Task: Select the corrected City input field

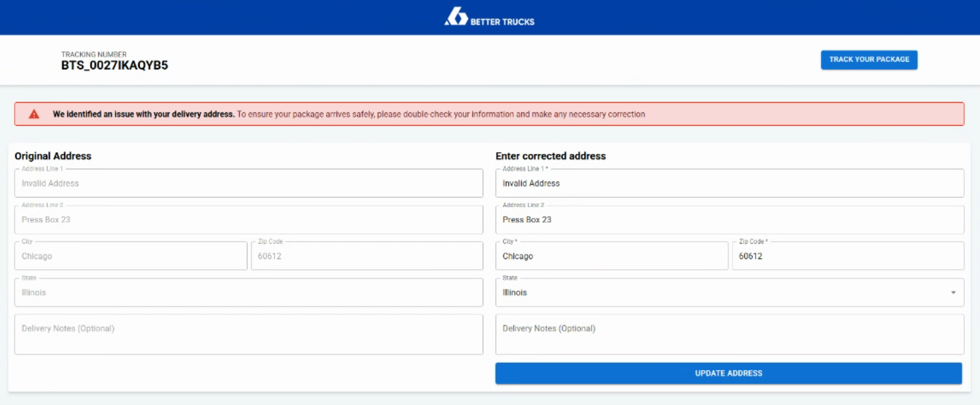Action: coord(611,256)
